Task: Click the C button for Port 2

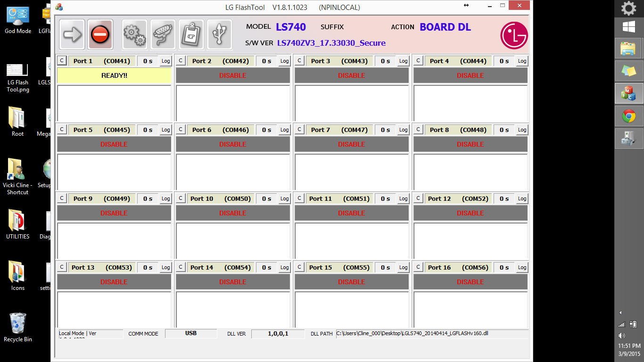Action: (181, 61)
